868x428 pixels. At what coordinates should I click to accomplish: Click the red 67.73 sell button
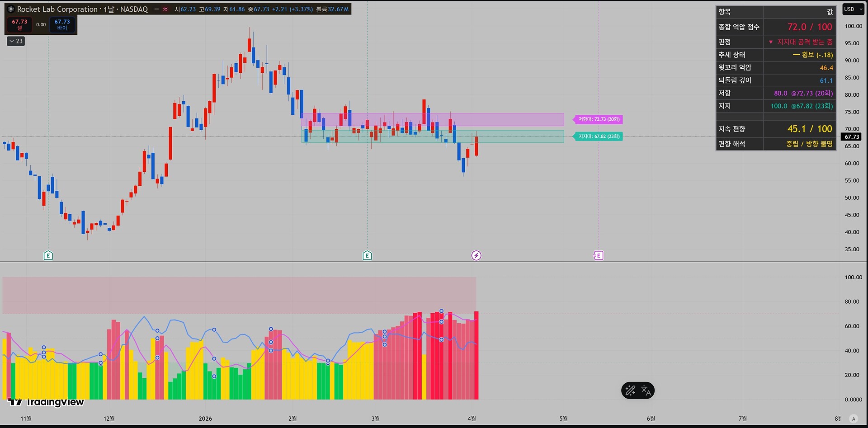coord(19,24)
